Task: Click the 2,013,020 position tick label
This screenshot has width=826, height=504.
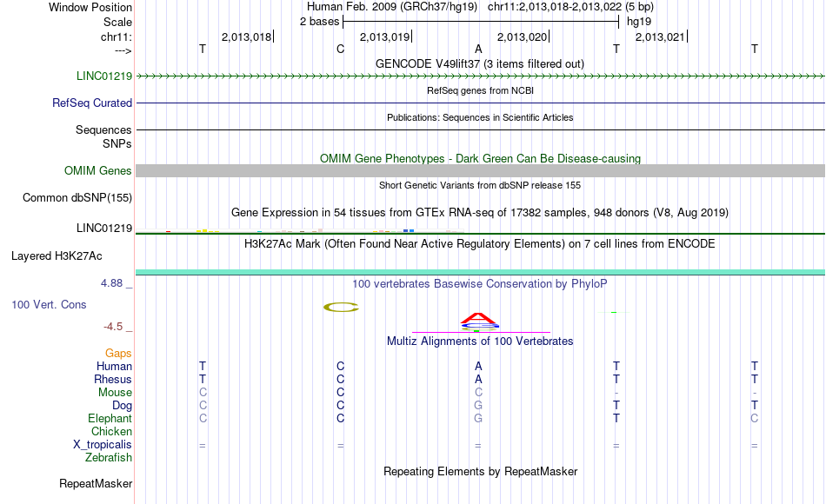Action: tap(522, 36)
